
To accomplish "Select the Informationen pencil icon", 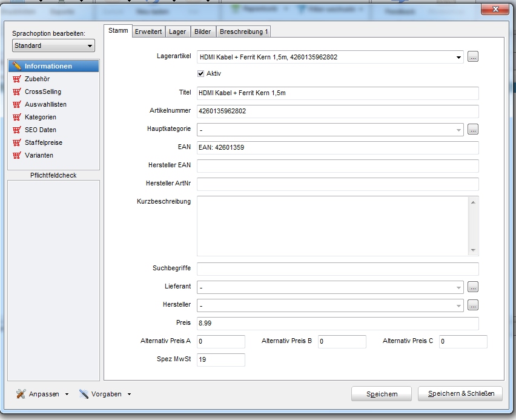I will coord(17,66).
